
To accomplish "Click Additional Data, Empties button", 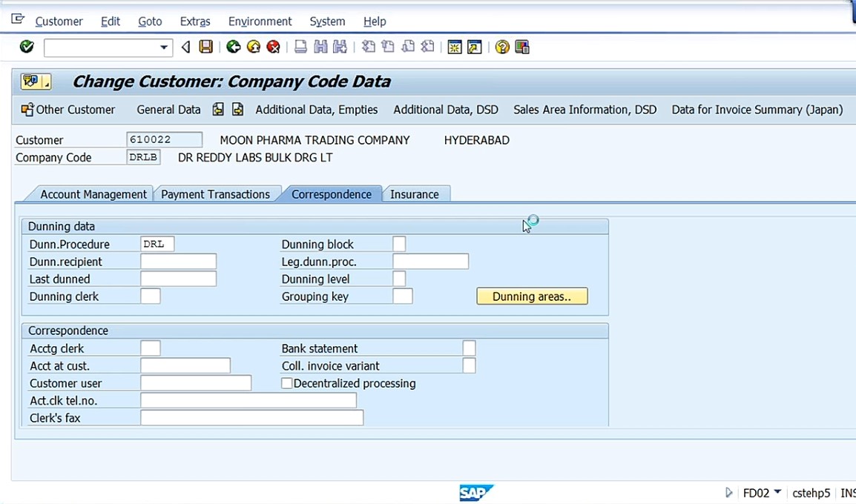I will [317, 110].
